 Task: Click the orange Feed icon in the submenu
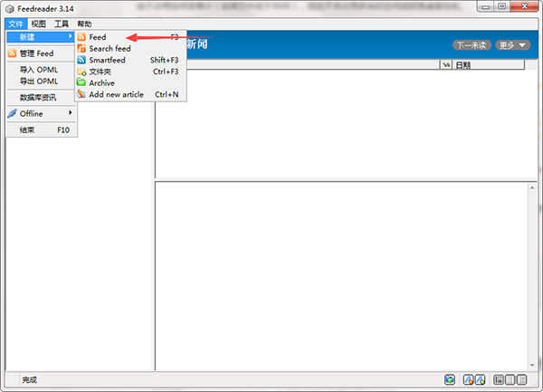click(x=81, y=37)
